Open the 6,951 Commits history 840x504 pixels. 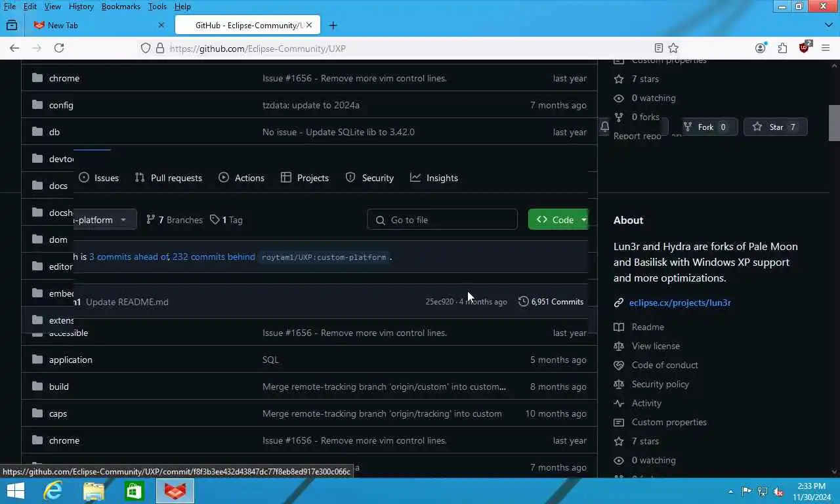click(x=551, y=302)
